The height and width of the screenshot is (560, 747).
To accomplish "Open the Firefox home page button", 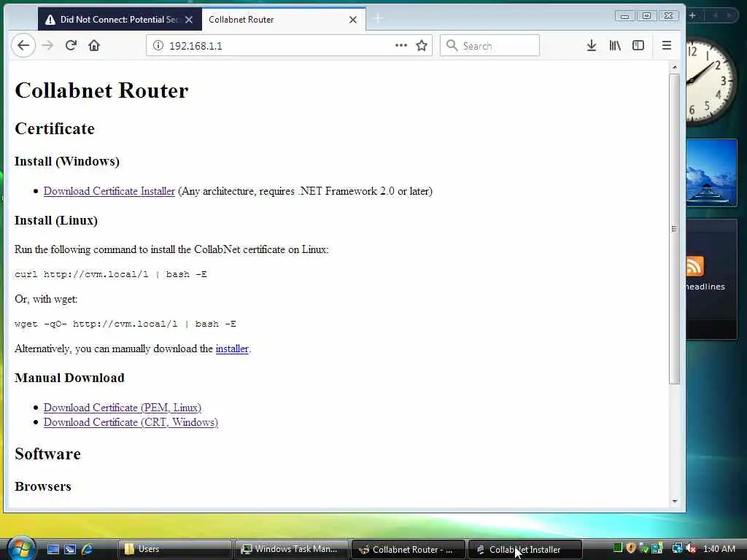I will 94,46.
